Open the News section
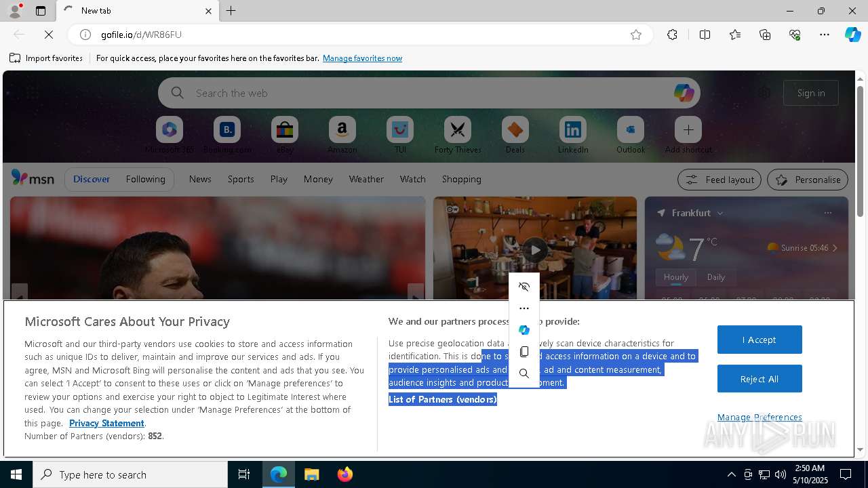 (x=200, y=179)
